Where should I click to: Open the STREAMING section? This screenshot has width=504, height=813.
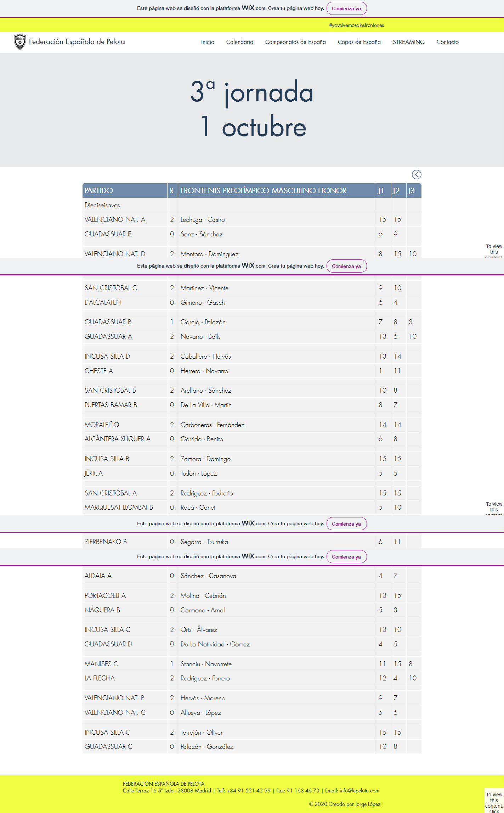408,42
